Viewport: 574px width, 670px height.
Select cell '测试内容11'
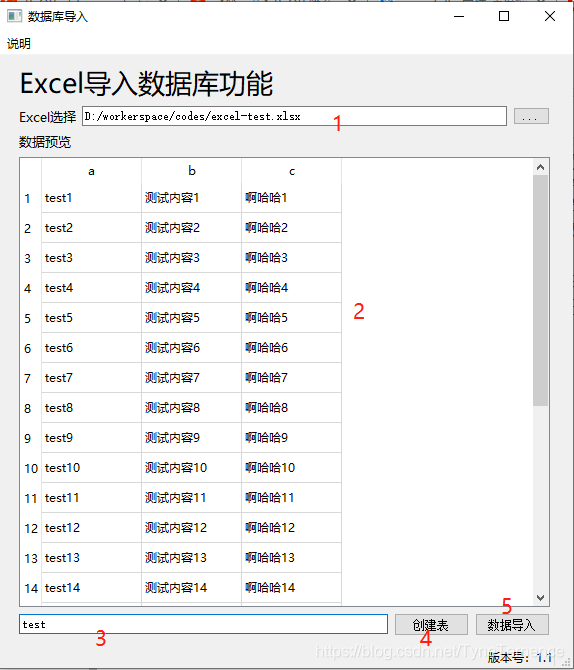[191, 498]
